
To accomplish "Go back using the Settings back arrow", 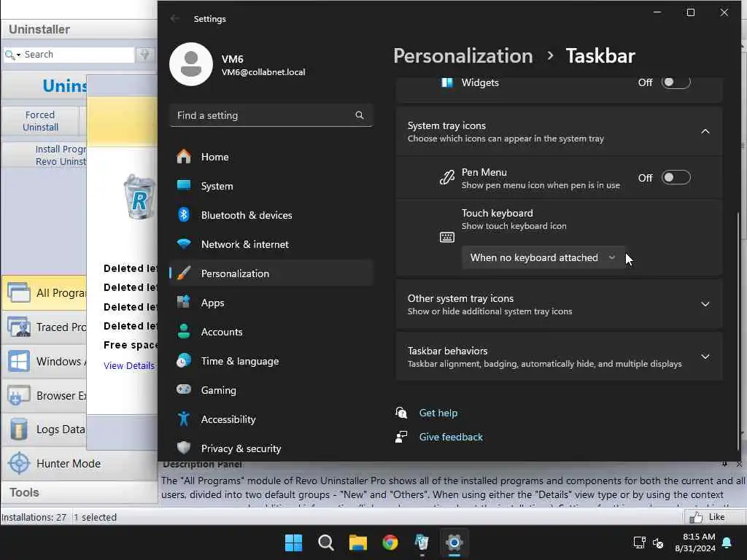I will 175,18.
